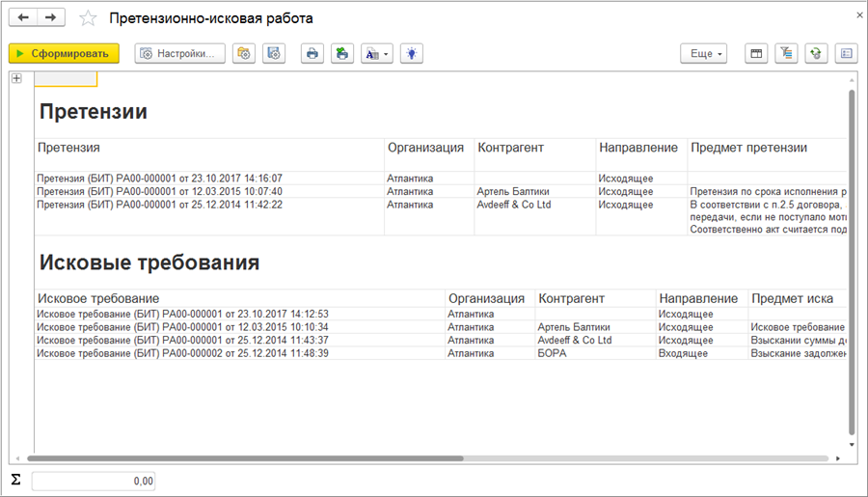
Task: Go back with the left arrow
Action: (23, 18)
